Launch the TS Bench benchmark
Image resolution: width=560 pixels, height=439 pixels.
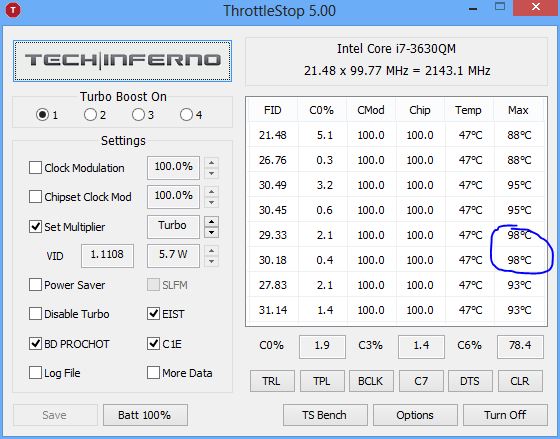coord(325,415)
